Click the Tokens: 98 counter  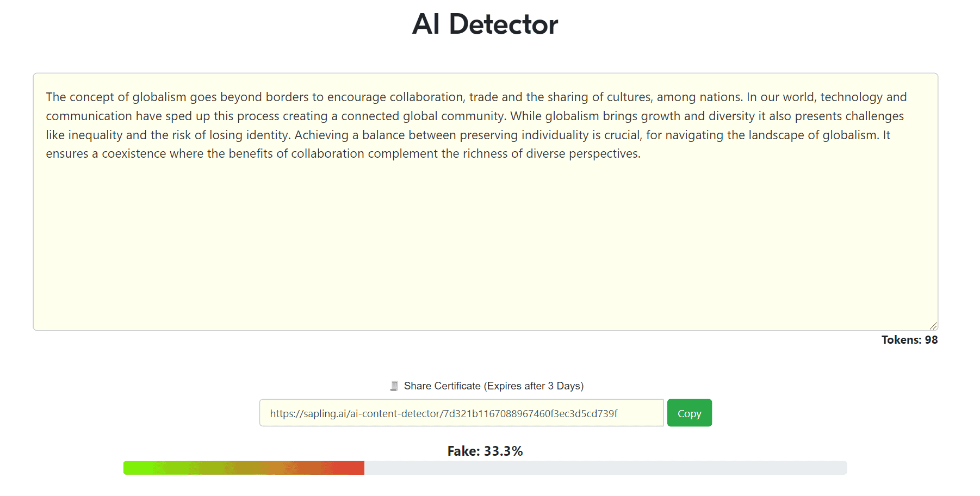(909, 340)
